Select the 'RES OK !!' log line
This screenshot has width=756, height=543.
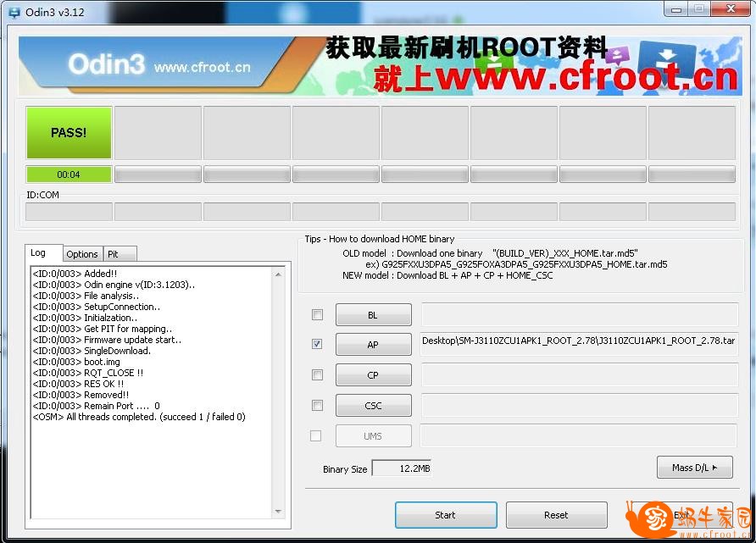click(78, 384)
